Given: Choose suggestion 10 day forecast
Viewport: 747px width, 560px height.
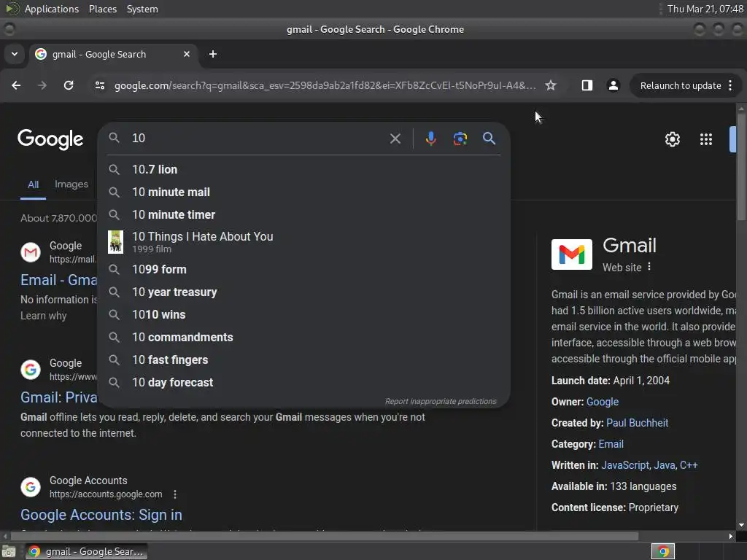Looking at the screenshot, I should pos(304,382).
